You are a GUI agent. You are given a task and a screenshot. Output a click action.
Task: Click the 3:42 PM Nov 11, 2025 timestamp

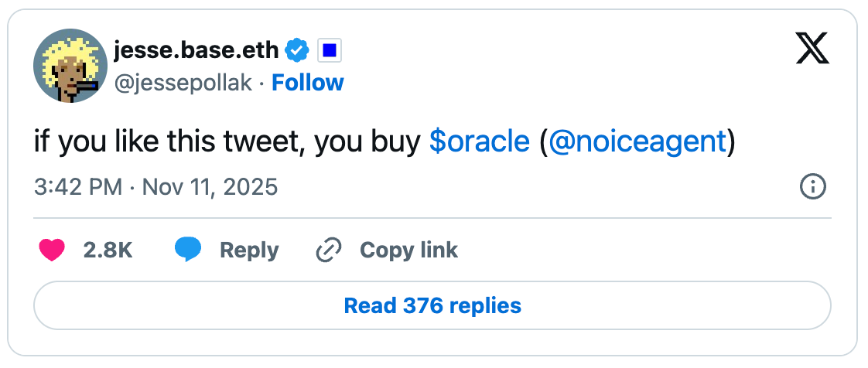(155, 187)
